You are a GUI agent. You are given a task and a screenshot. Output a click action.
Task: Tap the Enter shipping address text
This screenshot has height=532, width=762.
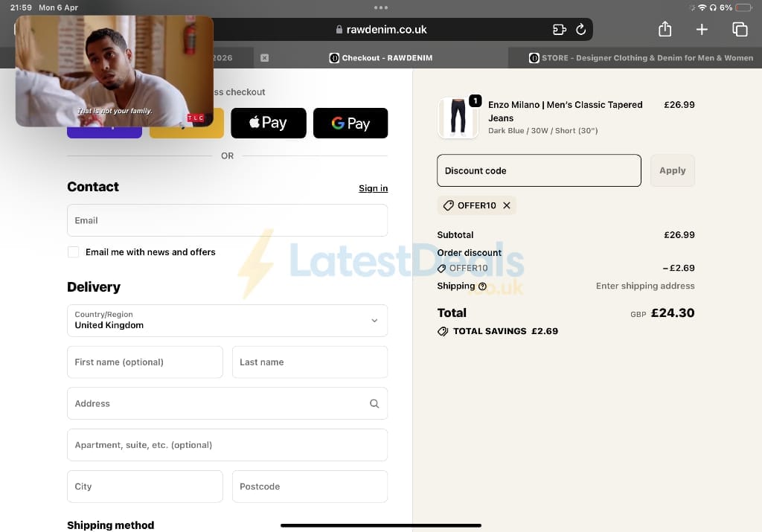click(x=645, y=286)
